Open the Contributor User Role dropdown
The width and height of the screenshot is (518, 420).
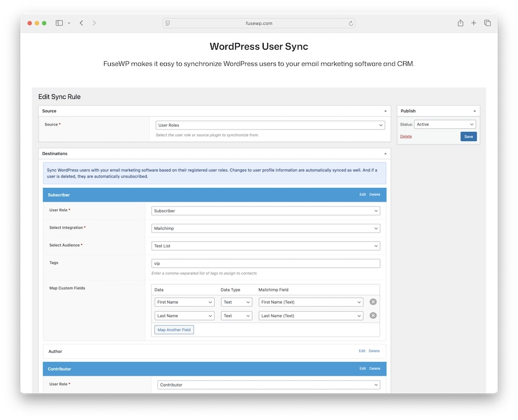point(268,385)
